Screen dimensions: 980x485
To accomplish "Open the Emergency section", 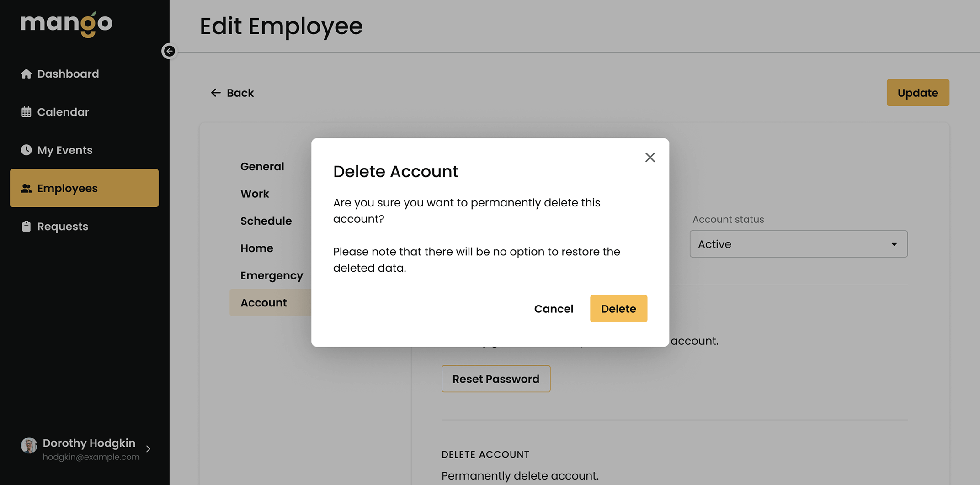I will tap(272, 275).
